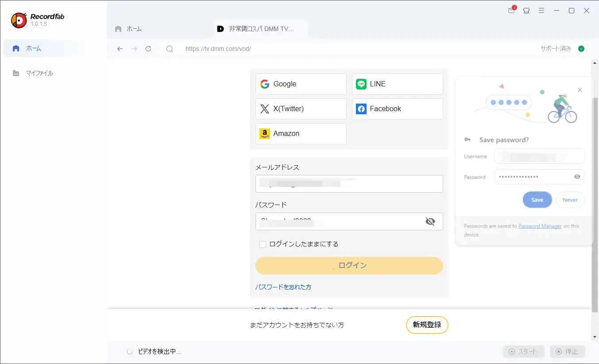Click the green supported checkmark icon

tap(581, 49)
